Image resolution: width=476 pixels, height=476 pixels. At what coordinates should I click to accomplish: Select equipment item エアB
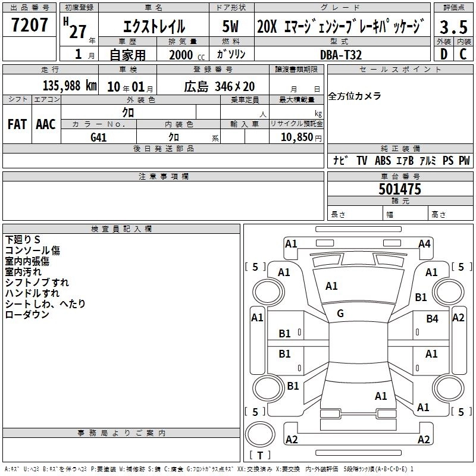click(405, 160)
